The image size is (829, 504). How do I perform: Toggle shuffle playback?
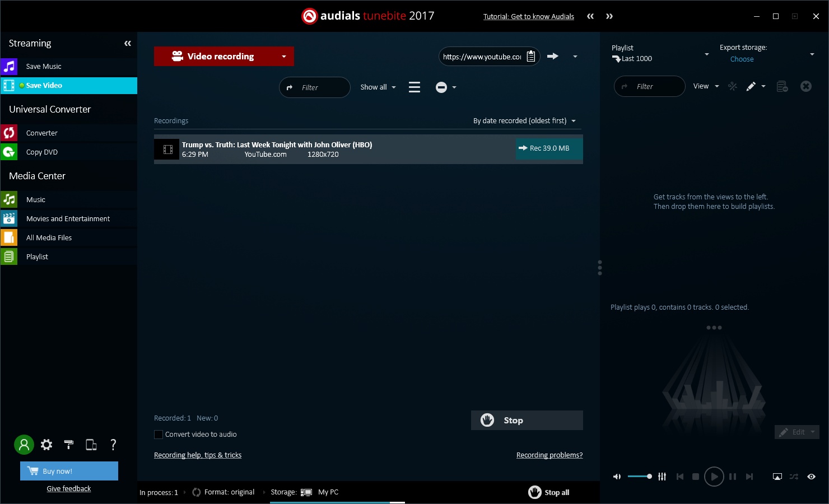(794, 477)
